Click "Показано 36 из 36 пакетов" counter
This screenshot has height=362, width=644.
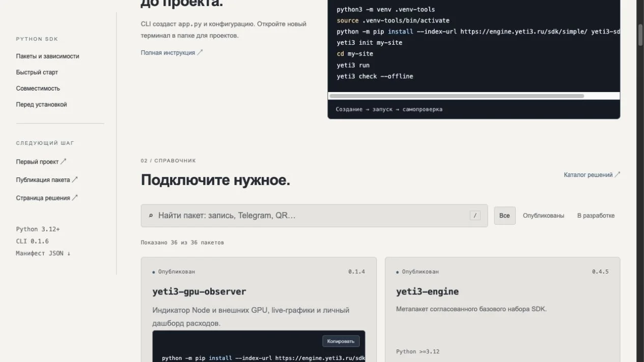182,243
